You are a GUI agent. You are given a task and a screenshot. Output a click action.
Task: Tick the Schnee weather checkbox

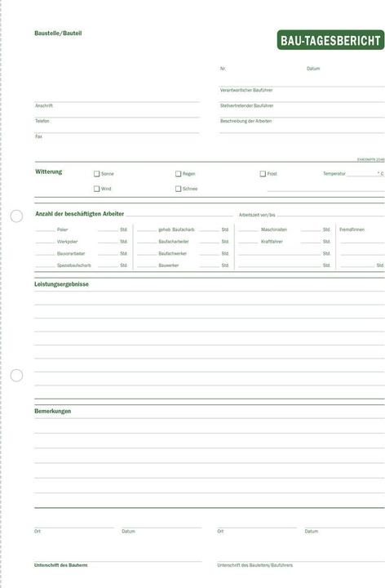point(179,189)
